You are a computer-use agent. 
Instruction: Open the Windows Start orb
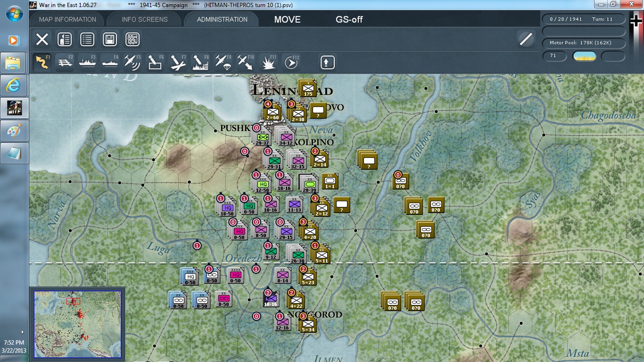(14, 13)
